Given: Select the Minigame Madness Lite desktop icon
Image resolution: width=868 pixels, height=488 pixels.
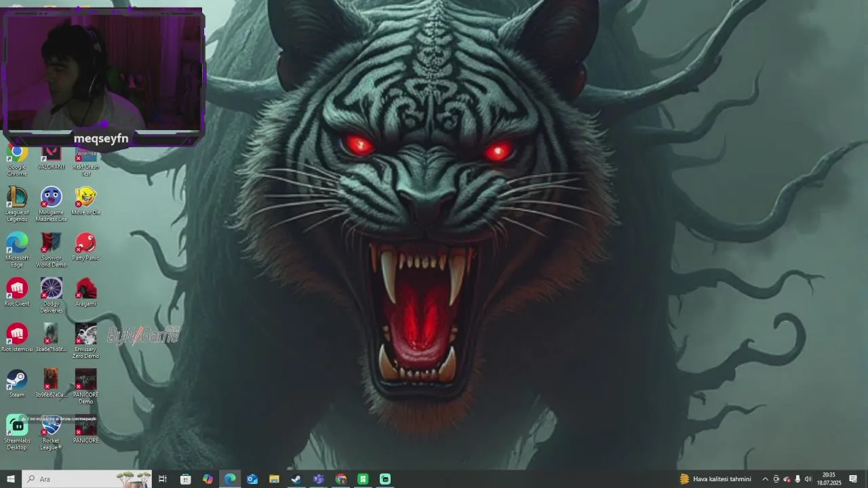Looking at the screenshot, I should tap(52, 205).
